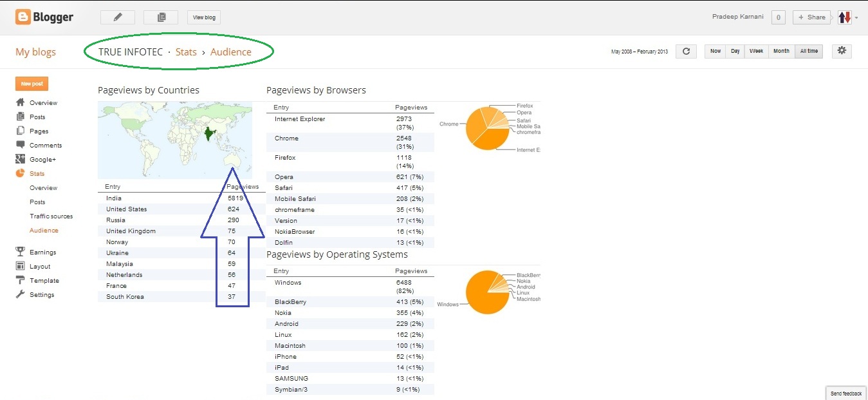
Task: Click the refresh stats icon
Action: click(x=686, y=52)
